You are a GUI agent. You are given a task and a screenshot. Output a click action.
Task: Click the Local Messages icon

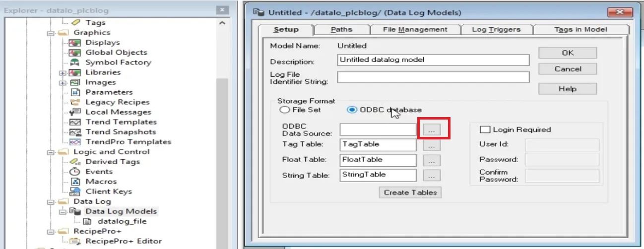tap(75, 112)
